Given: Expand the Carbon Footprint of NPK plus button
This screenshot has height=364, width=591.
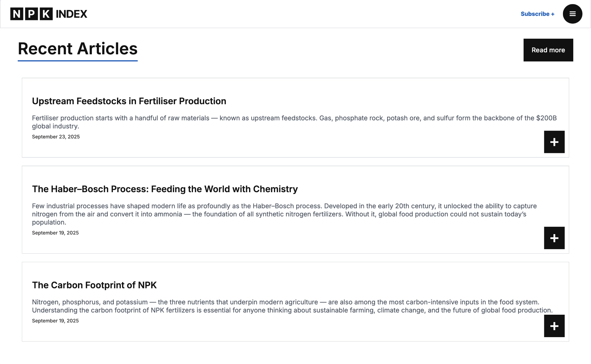Looking at the screenshot, I should [x=554, y=326].
